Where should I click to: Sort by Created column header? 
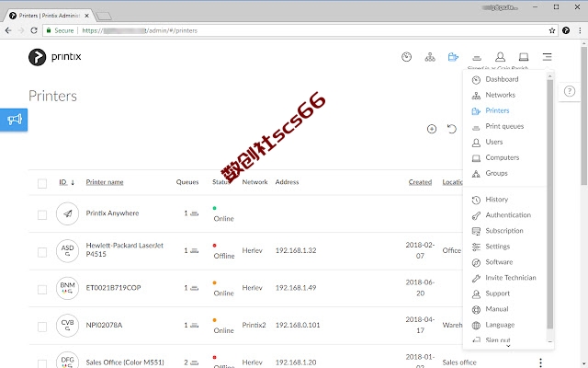point(420,182)
